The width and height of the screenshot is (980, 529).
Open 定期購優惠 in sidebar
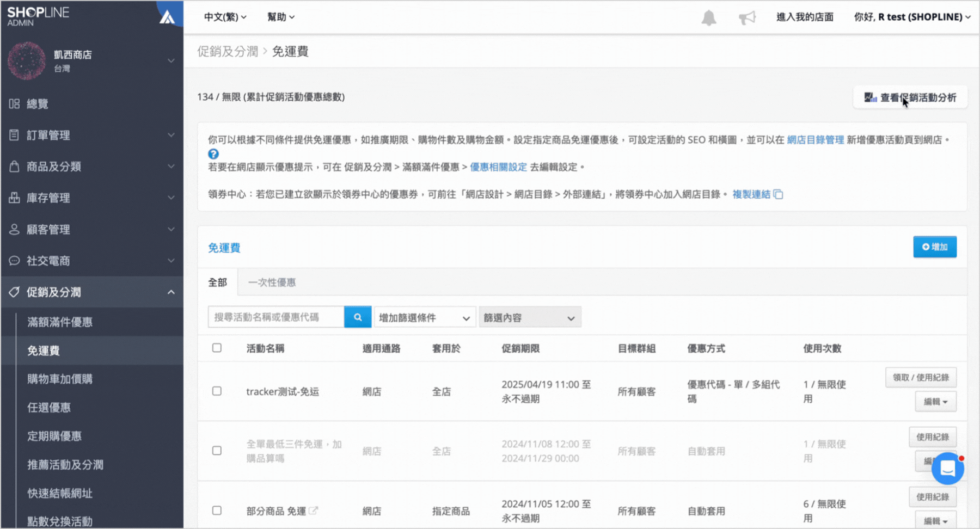click(54, 436)
